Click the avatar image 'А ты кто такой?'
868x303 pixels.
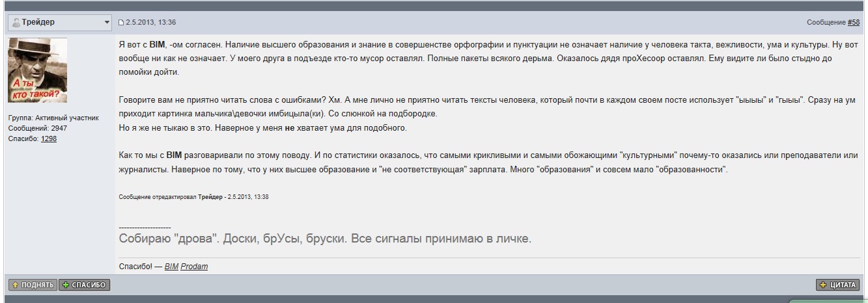click(37, 70)
